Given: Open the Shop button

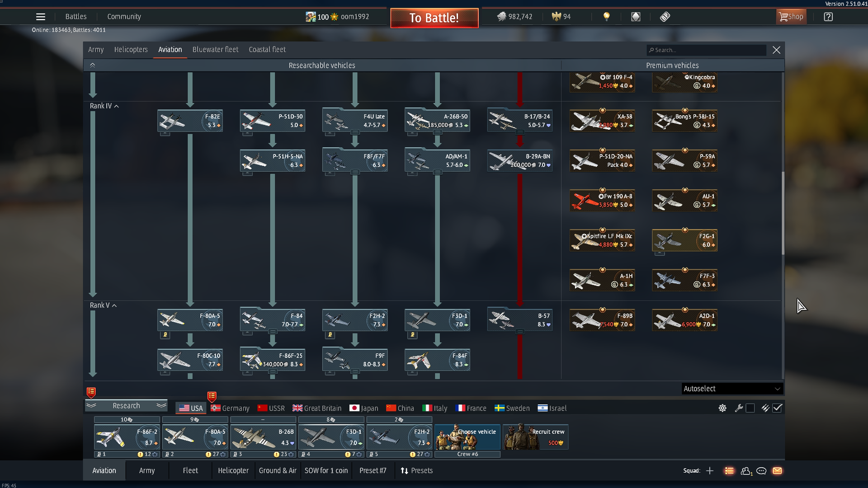Looking at the screenshot, I should click(791, 17).
